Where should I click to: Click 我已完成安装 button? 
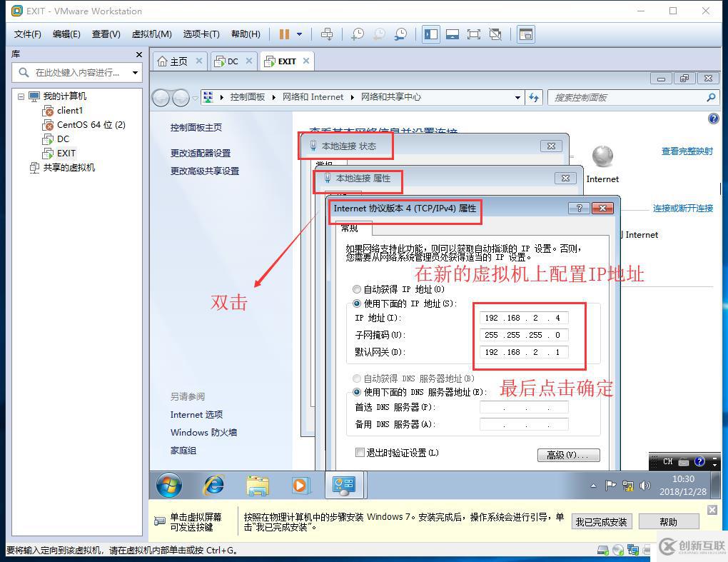(x=601, y=522)
